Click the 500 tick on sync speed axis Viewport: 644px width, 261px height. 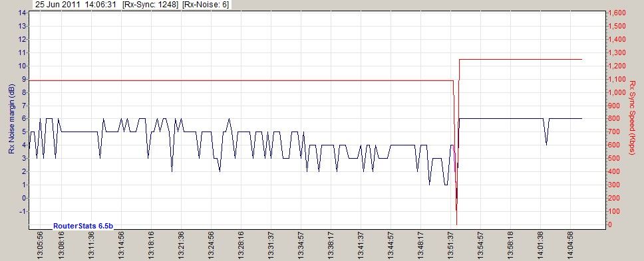[x=615, y=159]
